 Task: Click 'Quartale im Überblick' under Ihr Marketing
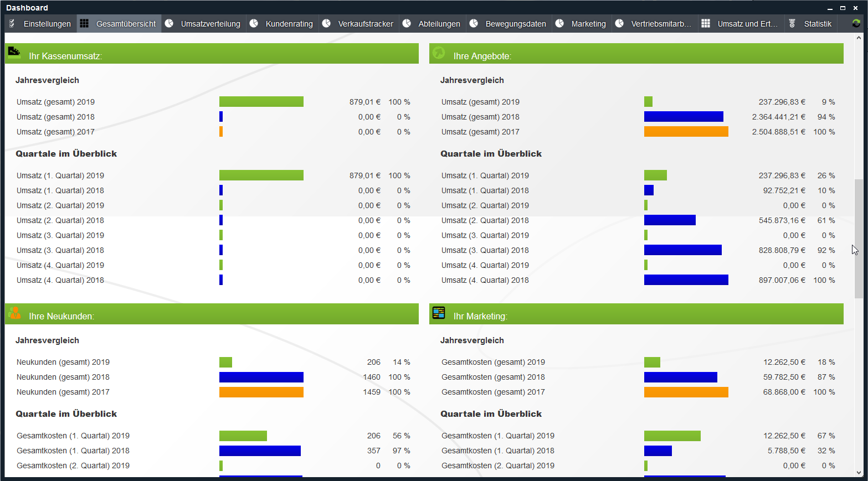click(x=491, y=414)
